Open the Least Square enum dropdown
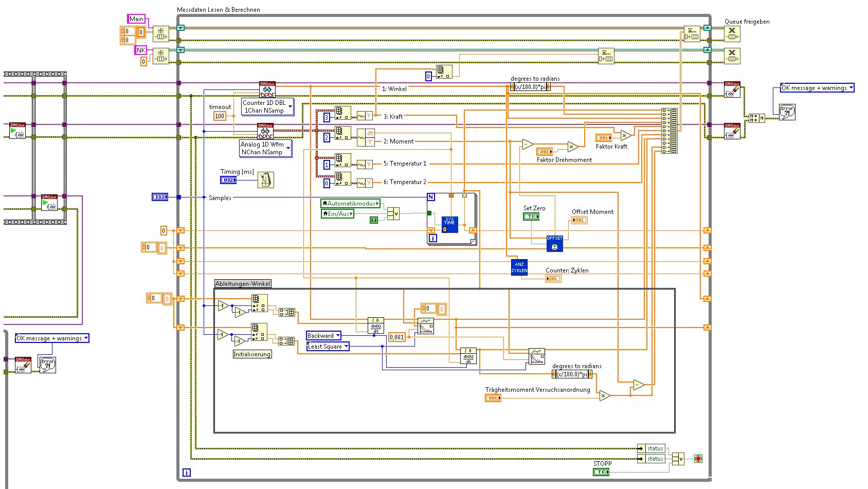Screen dimensions: 868x489 pos(328,347)
